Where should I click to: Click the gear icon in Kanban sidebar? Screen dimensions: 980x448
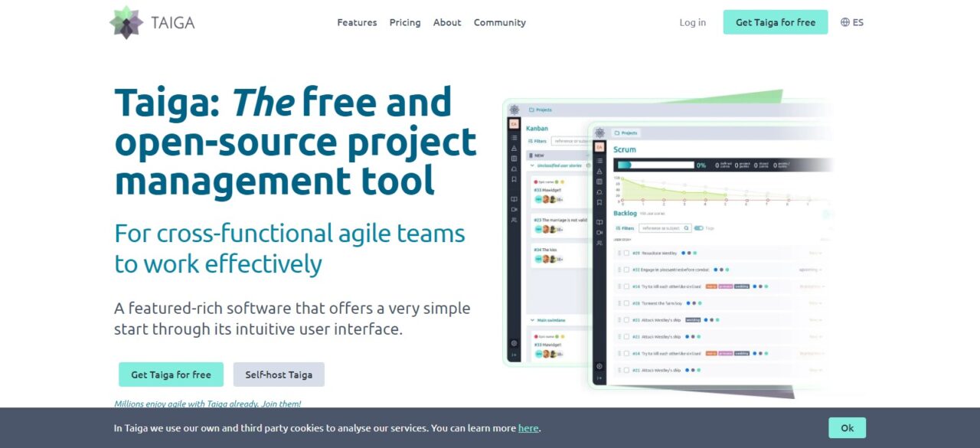click(514, 342)
